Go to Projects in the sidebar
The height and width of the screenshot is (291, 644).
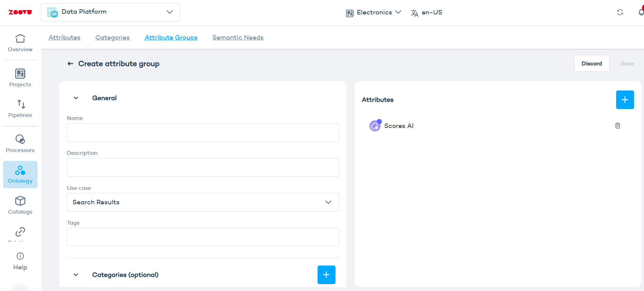20,78
